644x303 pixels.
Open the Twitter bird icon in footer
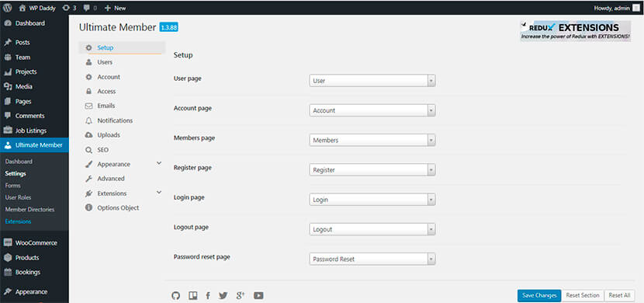(223, 295)
